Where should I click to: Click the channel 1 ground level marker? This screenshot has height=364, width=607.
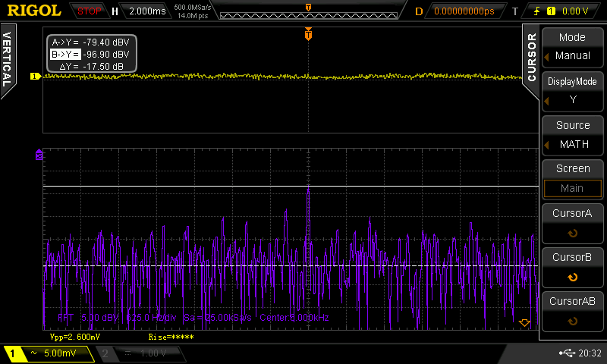(36, 76)
